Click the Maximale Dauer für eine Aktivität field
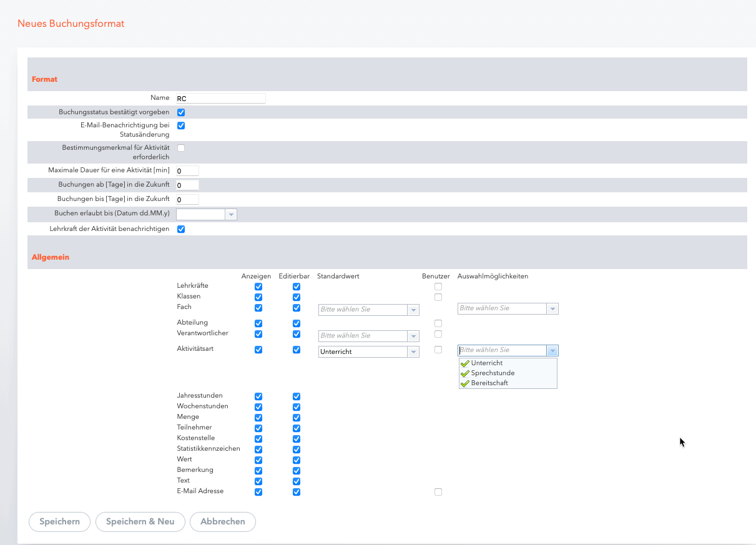This screenshot has width=756, height=545. point(187,170)
